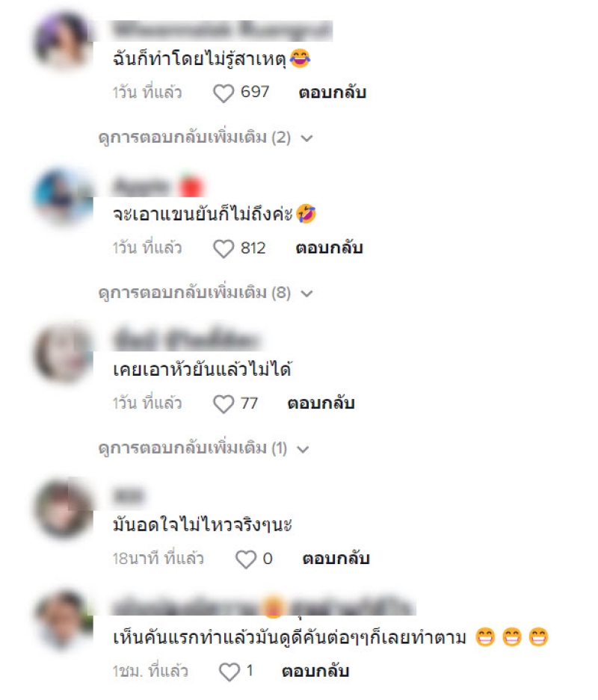Reply to the 1-hour-ago comment
This screenshot has height=700, width=598.
(x=315, y=671)
